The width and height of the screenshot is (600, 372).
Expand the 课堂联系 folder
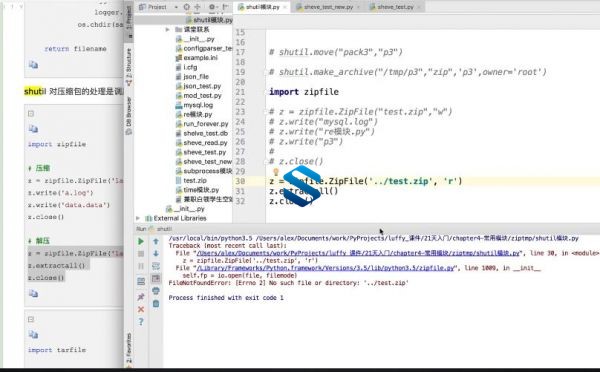(x=167, y=29)
